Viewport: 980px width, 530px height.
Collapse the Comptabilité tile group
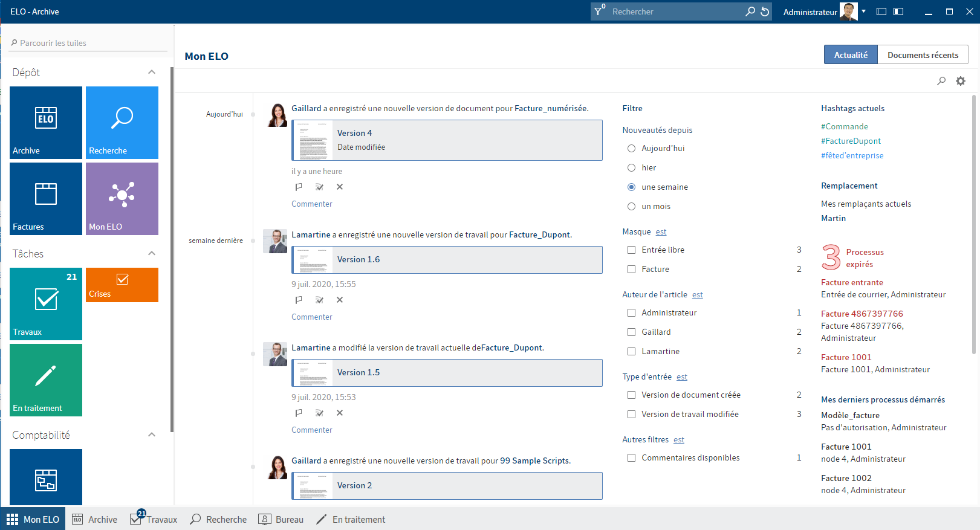click(152, 435)
